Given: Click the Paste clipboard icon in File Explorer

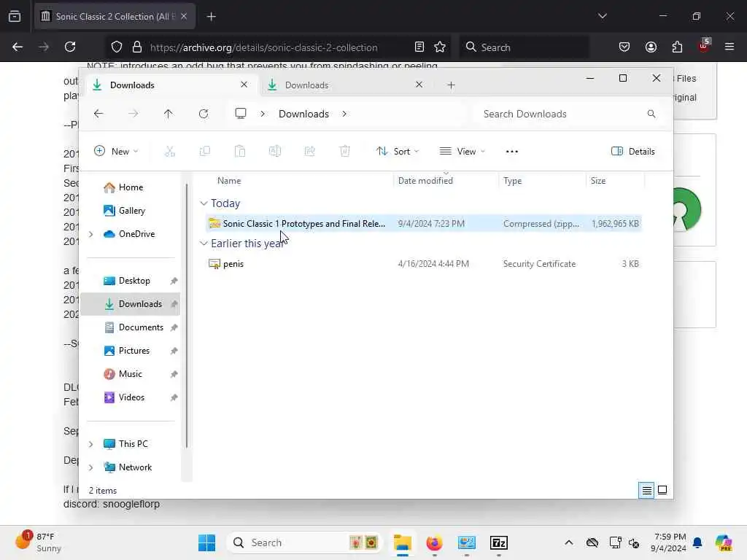Looking at the screenshot, I should pos(239,152).
